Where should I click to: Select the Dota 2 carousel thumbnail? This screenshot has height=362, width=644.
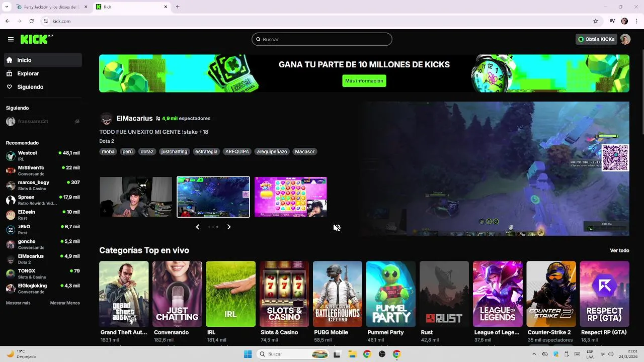coord(213,197)
